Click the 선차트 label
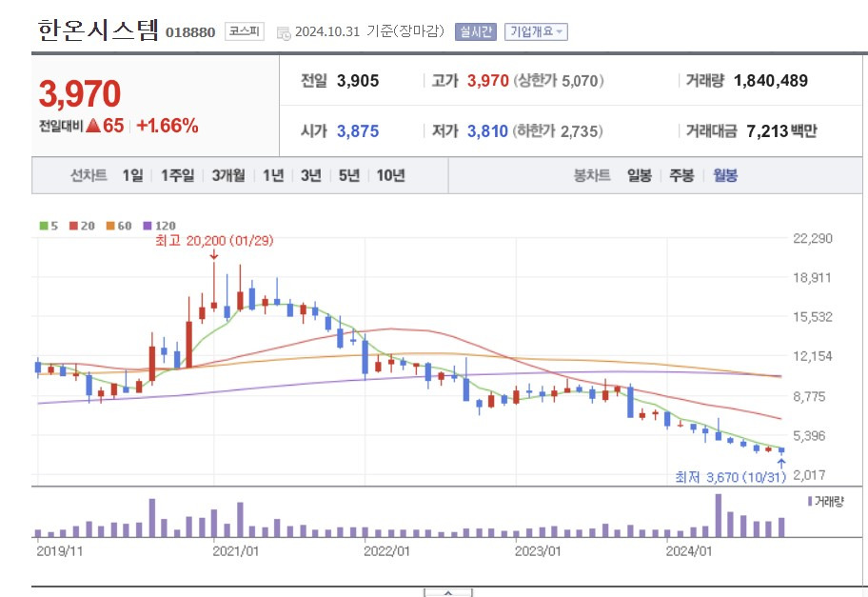This screenshot has height=597, width=868. click(x=89, y=175)
